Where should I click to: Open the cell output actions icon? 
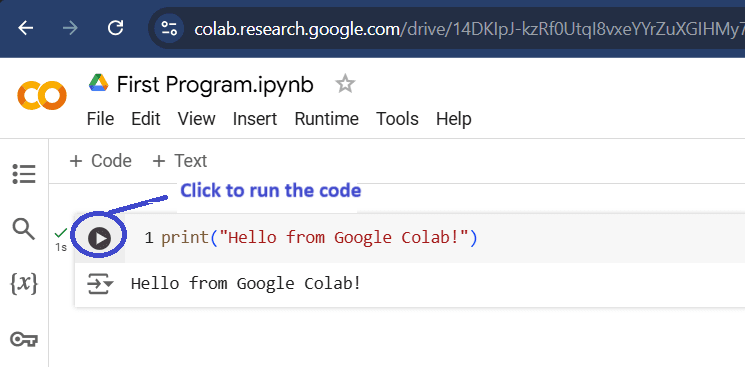pyautogui.click(x=100, y=284)
